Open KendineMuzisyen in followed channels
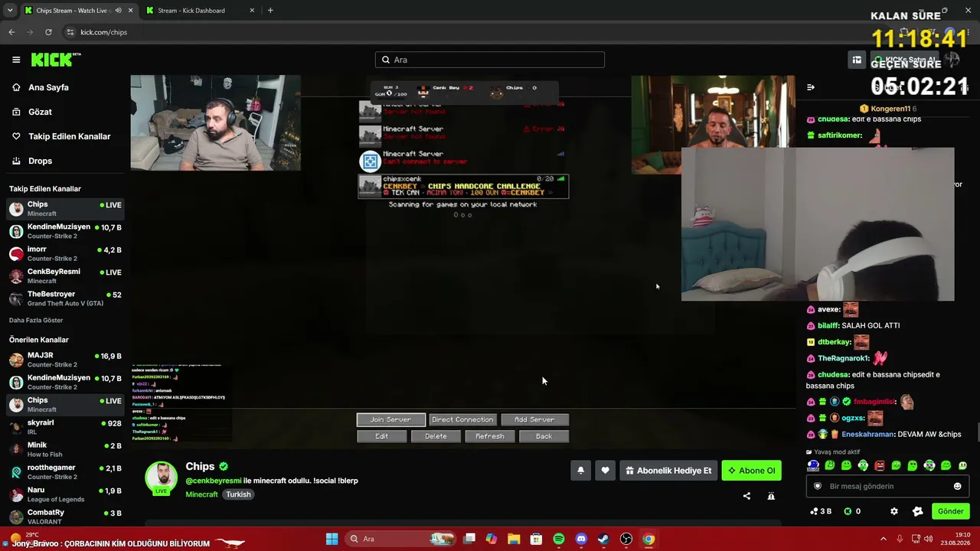Viewport: 980px width, 551px height. click(64, 231)
